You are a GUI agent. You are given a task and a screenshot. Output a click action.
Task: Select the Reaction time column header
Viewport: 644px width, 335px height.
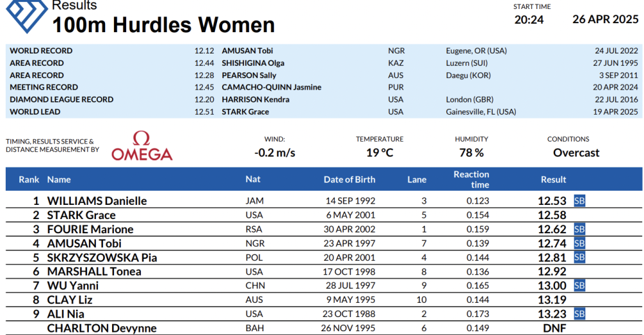tap(471, 180)
